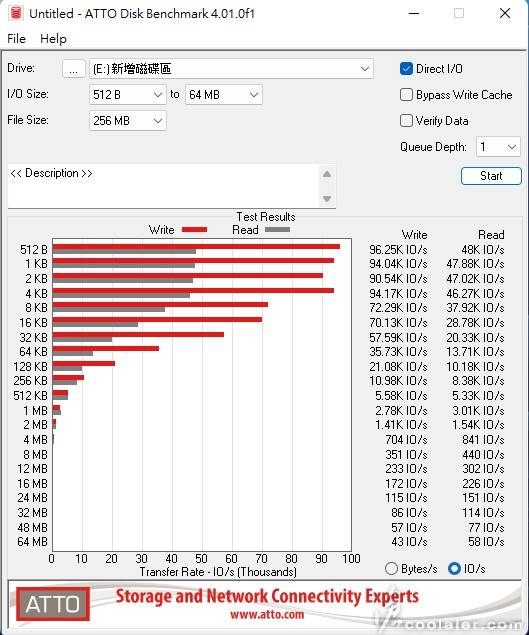
Task: Click the gray Read legend swatch
Action: [277, 230]
